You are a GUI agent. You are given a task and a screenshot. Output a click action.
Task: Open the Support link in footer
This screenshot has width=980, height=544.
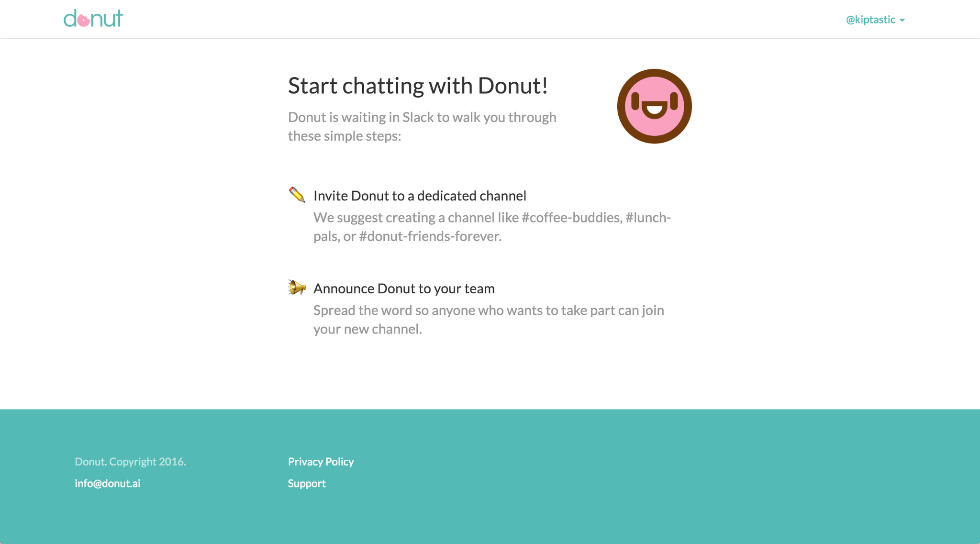point(307,483)
